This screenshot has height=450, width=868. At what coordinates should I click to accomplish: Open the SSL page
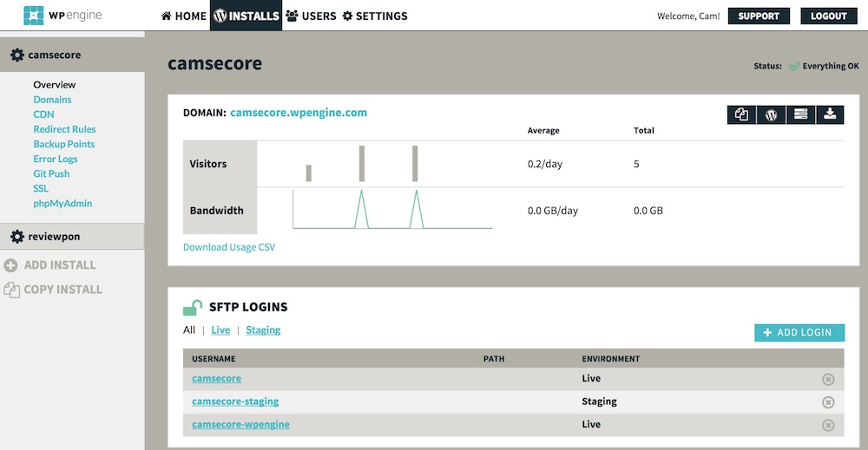41,188
